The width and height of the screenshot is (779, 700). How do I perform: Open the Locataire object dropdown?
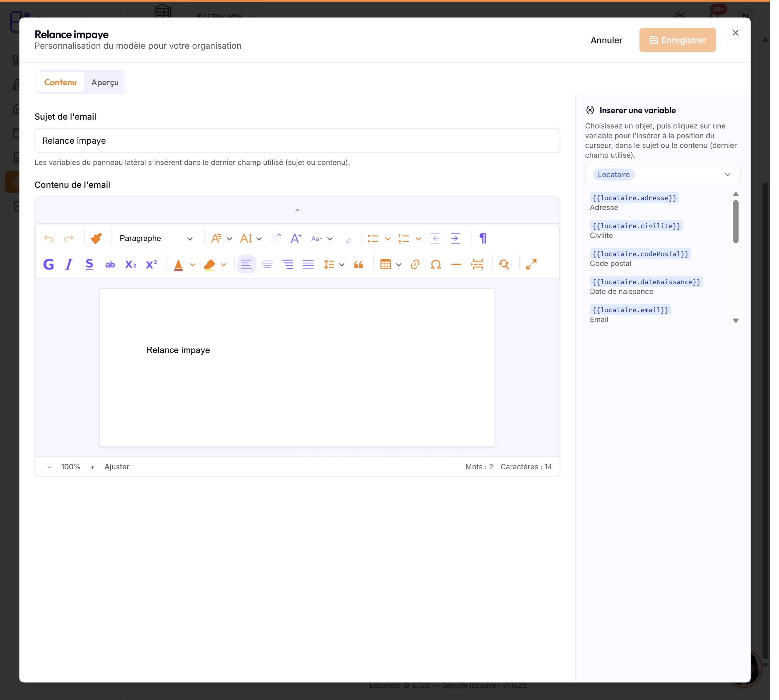pos(662,175)
